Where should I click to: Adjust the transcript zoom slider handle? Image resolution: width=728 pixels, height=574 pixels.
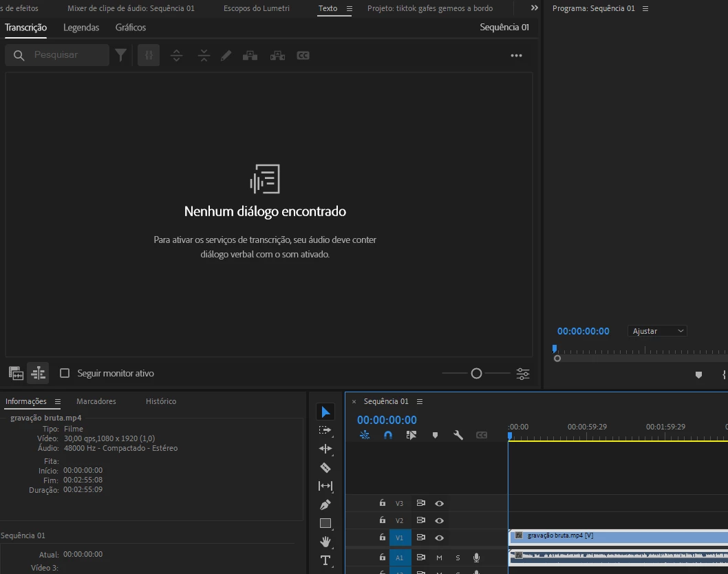click(x=476, y=373)
